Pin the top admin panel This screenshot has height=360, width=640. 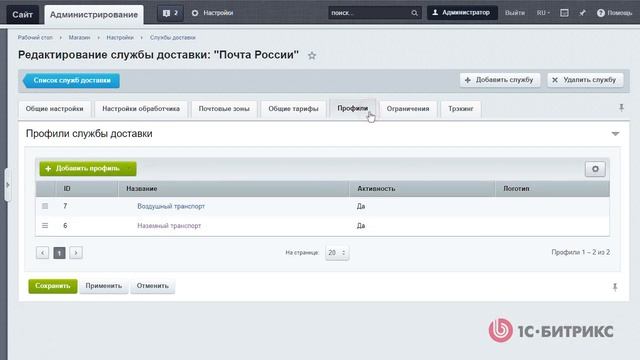tap(582, 13)
